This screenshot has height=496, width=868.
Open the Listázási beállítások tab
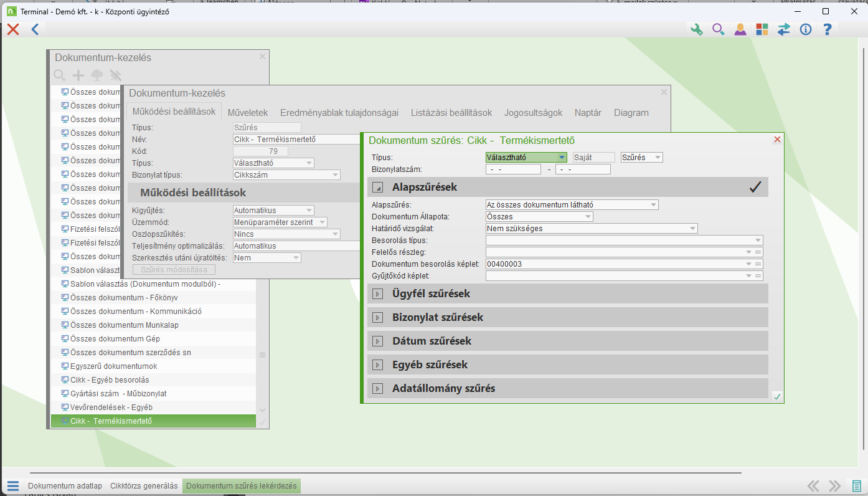[451, 113]
